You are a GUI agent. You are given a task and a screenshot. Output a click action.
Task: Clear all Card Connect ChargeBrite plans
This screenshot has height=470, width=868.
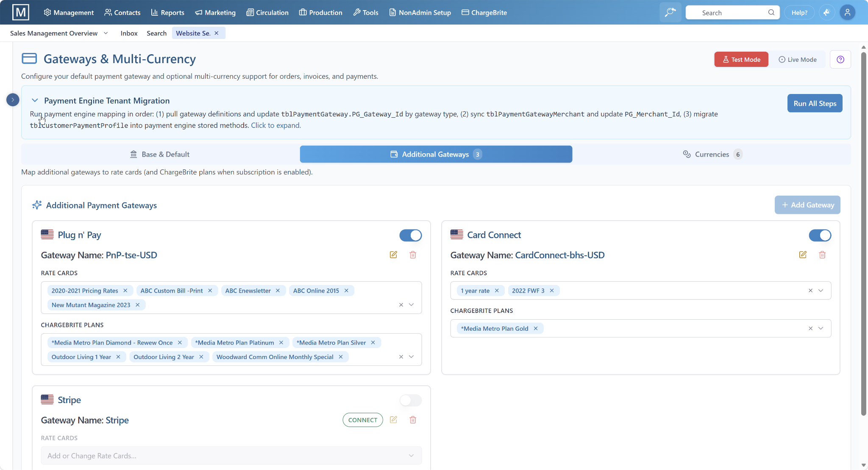810,328
